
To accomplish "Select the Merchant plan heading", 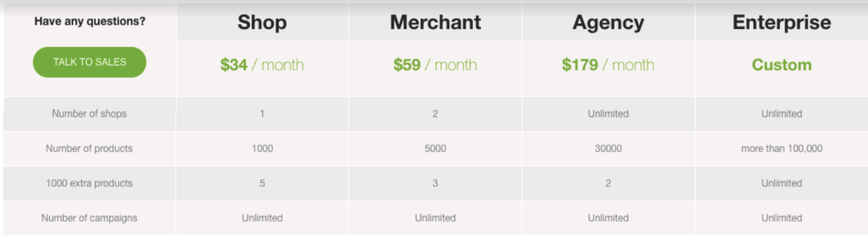I will [x=435, y=22].
